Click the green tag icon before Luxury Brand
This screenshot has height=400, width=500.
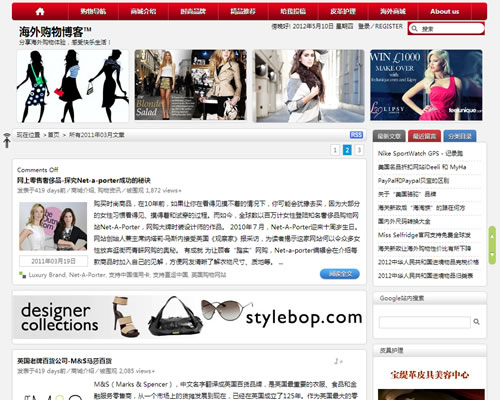22,275
